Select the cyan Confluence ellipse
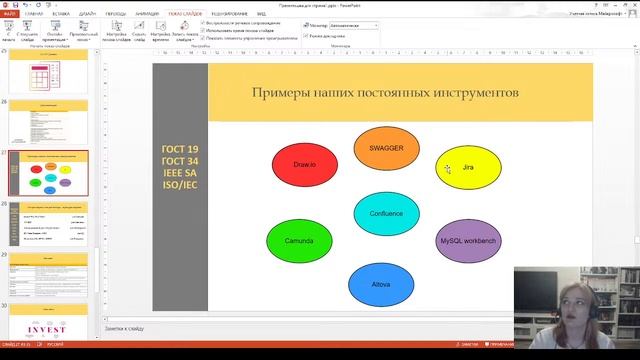Image resolution: width=640 pixels, height=360 pixels. click(x=387, y=213)
